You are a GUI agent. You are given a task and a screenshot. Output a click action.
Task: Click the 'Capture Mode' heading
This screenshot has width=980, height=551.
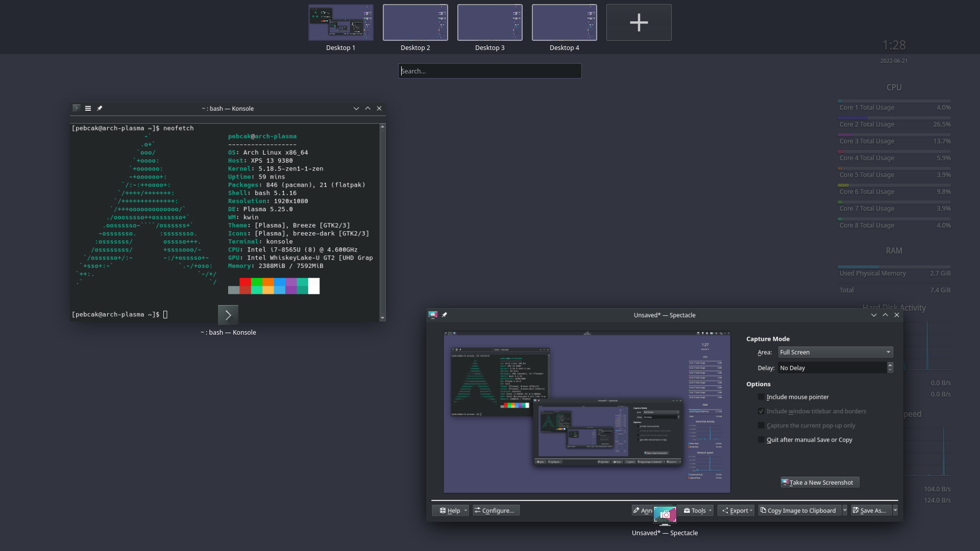click(x=768, y=339)
